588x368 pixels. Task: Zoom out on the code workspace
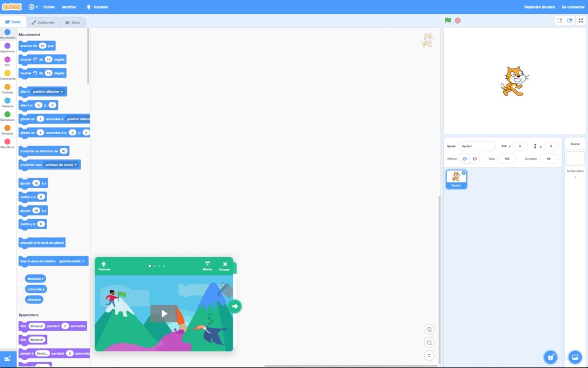pyautogui.click(x=429, y=343)
